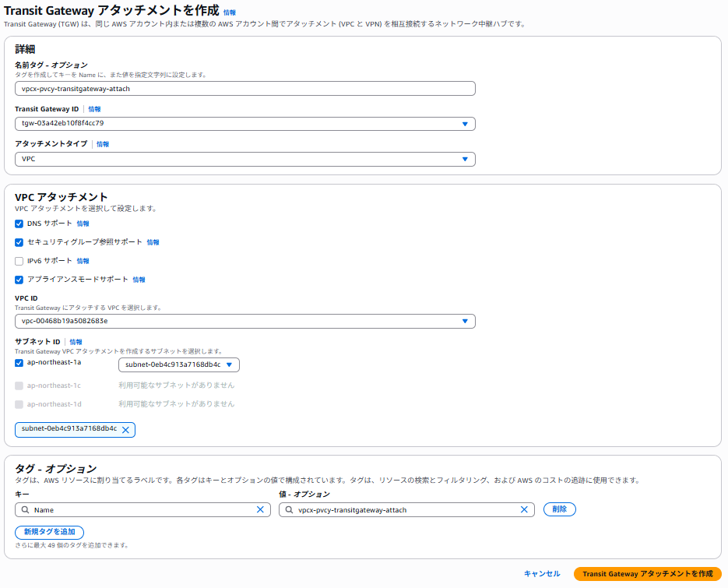Open the Transit Gateway ID dropdown

(x=245, y=124)
